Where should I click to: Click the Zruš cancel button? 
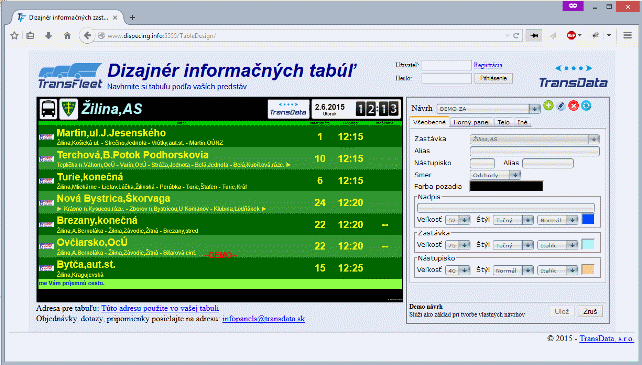590,311
